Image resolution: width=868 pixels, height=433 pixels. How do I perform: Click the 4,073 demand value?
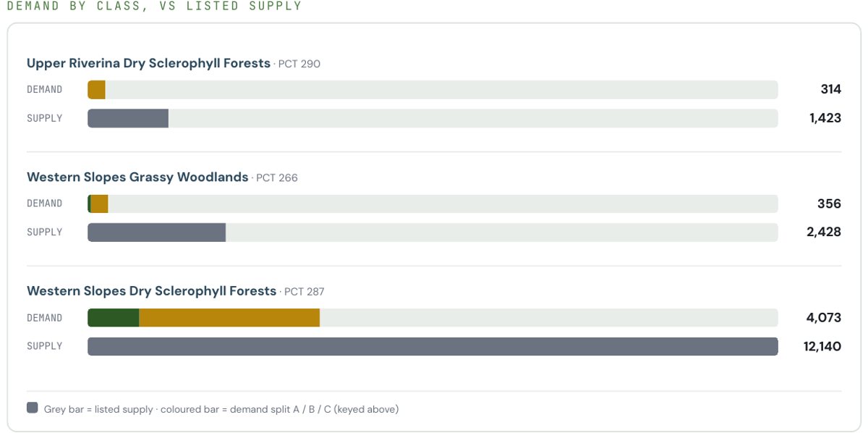tap(825, 318)
